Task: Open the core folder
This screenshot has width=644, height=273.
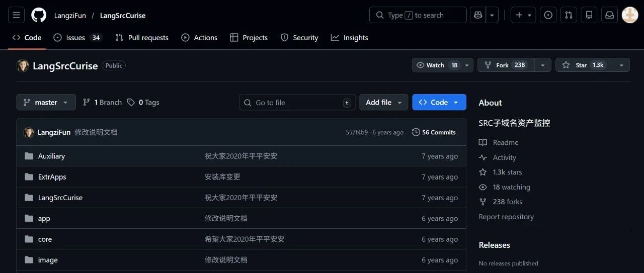Action: click(45, 239)
